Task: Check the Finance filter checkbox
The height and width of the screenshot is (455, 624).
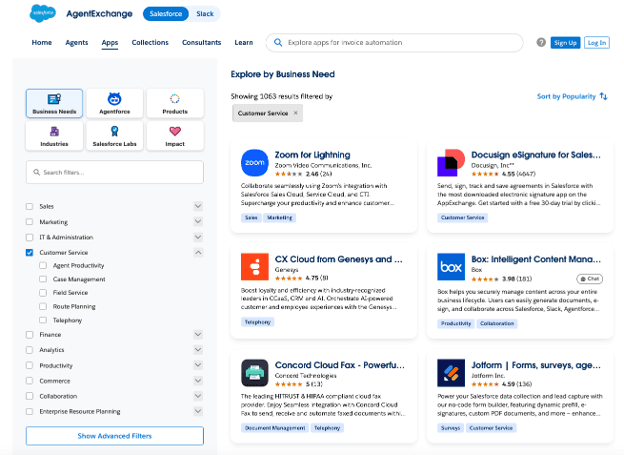Action: (29, 335)
